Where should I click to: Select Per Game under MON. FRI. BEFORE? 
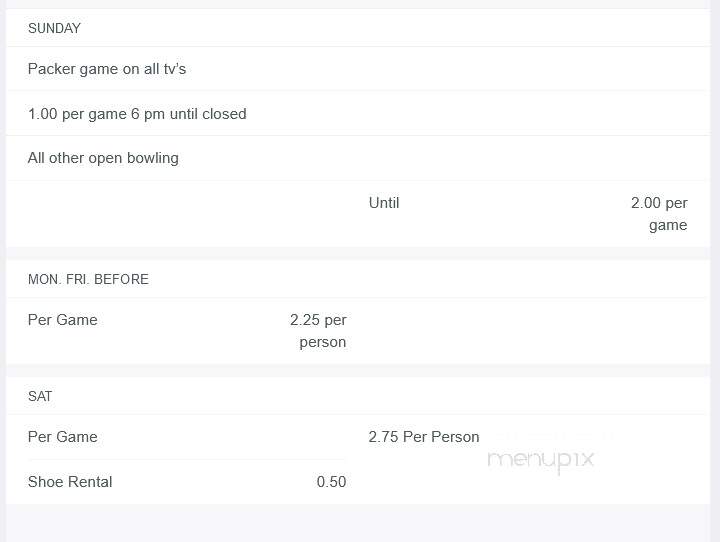click(62, 320)
